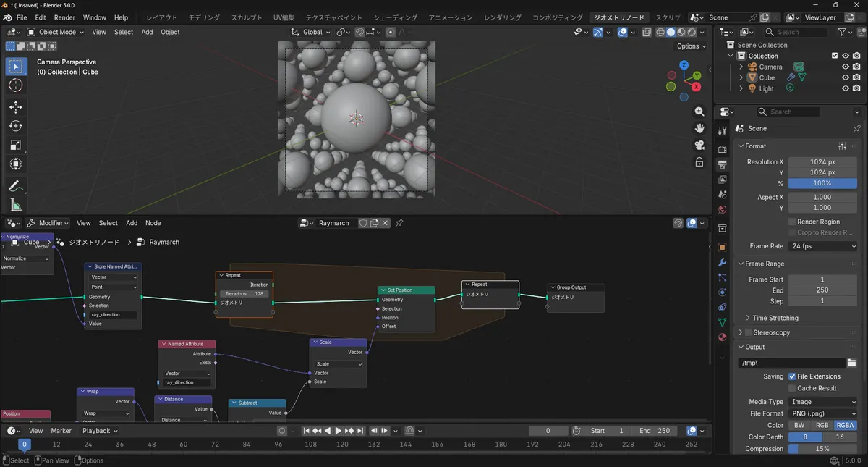Enable the Render Region checkbox
This screenshot has width=868, height=467.
[x=792, y=222]
